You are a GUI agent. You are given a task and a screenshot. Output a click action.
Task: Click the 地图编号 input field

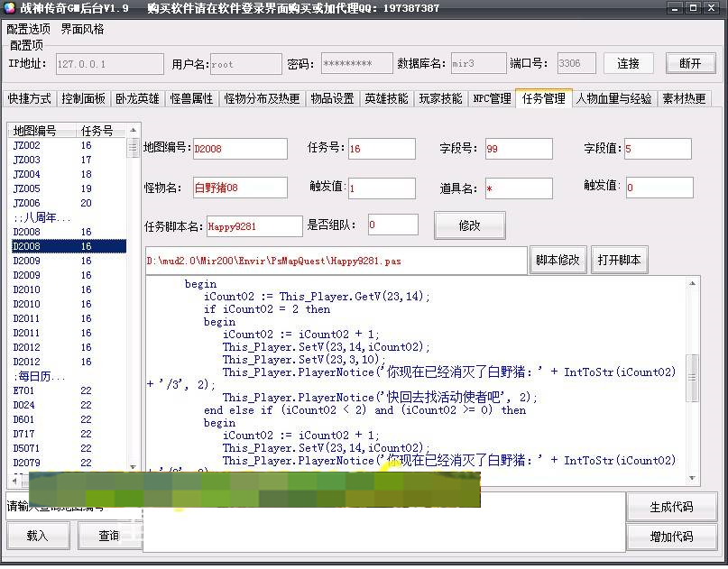coord(240,149)
